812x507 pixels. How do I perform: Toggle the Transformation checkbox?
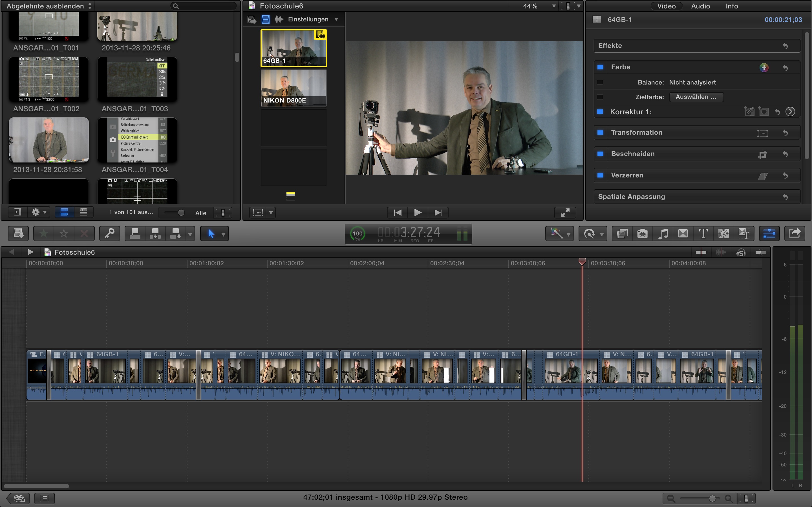(x=600, y=133)
